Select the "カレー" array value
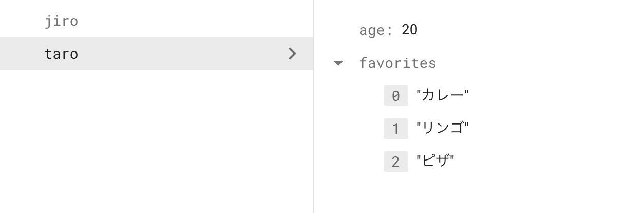 [443, 96]
